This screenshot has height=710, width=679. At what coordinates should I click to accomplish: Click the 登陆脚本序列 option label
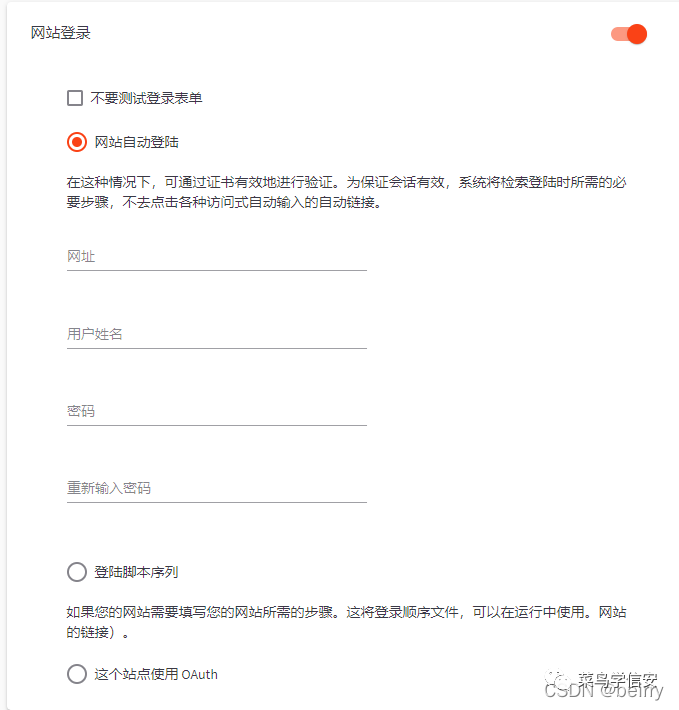point(137,572)
